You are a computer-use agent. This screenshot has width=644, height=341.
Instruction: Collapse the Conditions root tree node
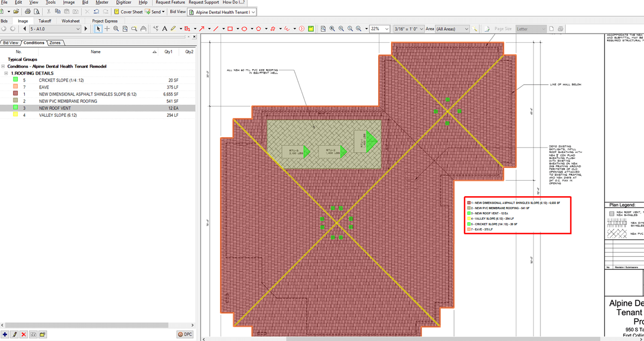click(x=3, y=66)
